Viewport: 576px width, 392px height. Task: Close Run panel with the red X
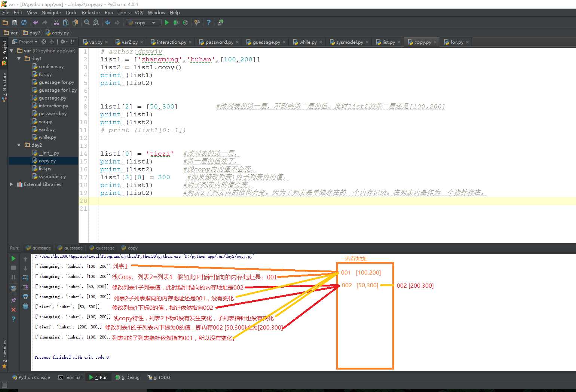(13, 310)
